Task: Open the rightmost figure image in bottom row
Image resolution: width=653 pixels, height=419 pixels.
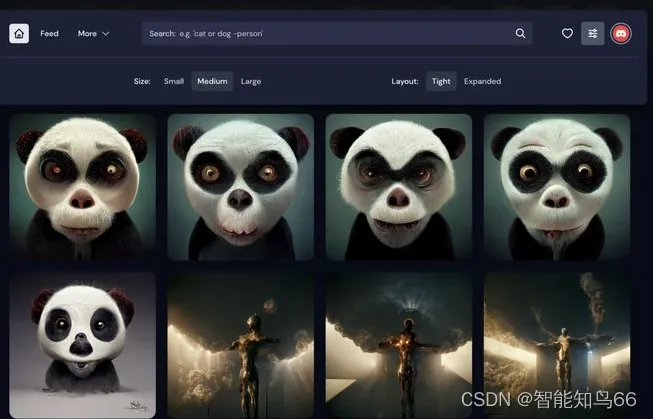Action: click(557, 340)
